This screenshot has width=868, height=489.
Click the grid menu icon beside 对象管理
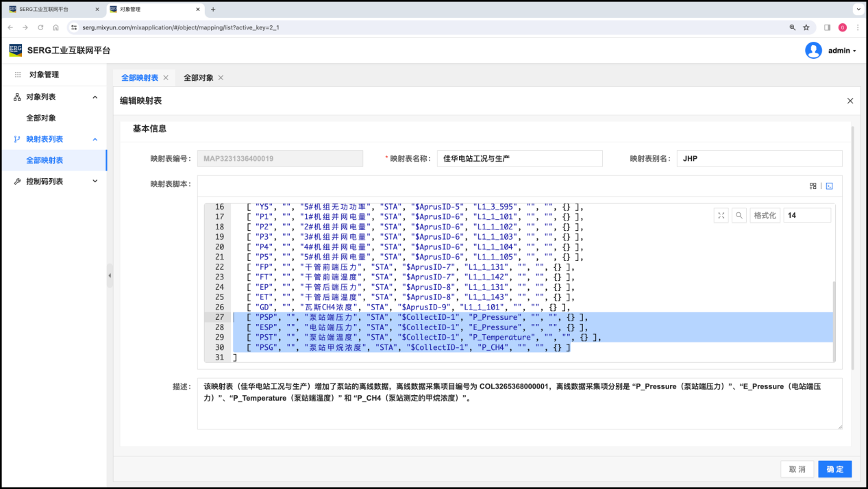(x=18, y=75)
